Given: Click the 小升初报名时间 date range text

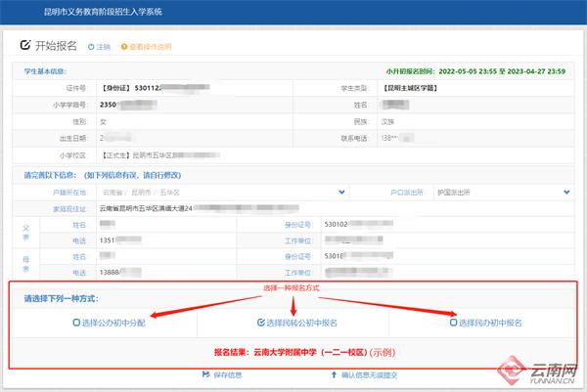Looking at the screenshot, I should pyautogui.click(x=475, y=71).
